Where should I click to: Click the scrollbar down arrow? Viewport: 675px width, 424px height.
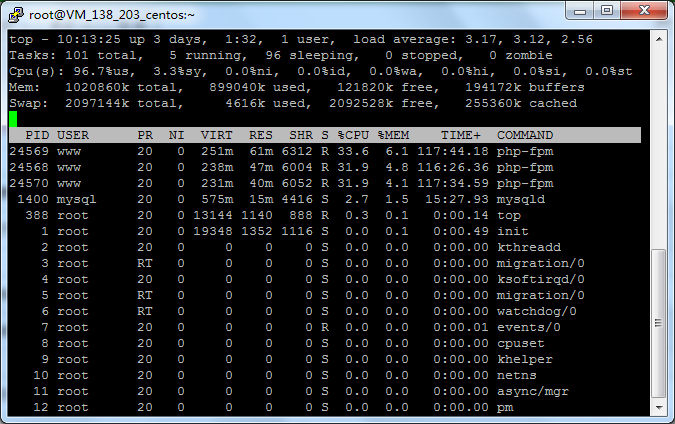658,408
